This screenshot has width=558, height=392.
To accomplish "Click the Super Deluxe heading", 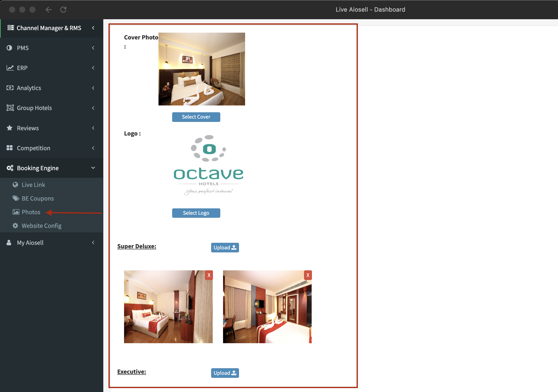I will (137, 246).
